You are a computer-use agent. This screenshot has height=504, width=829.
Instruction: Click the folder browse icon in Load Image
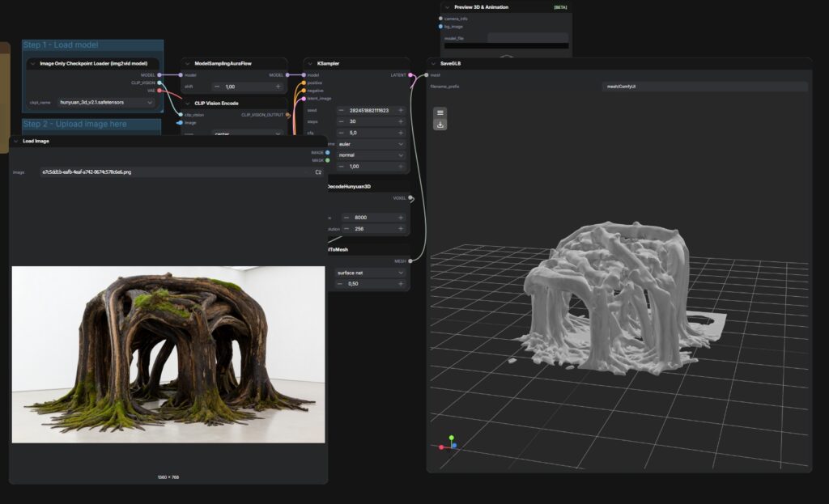pyautogui.click(x=318, y=172)
